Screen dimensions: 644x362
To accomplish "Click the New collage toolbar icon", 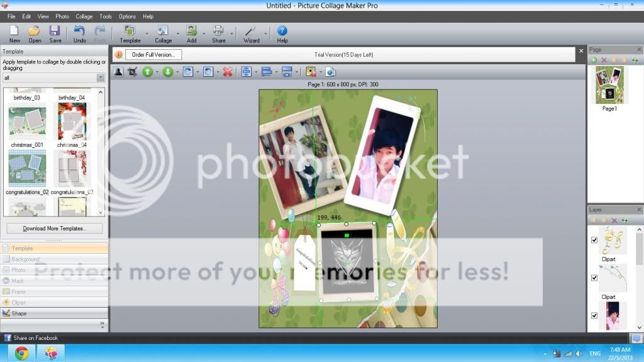I will point(14,34).
